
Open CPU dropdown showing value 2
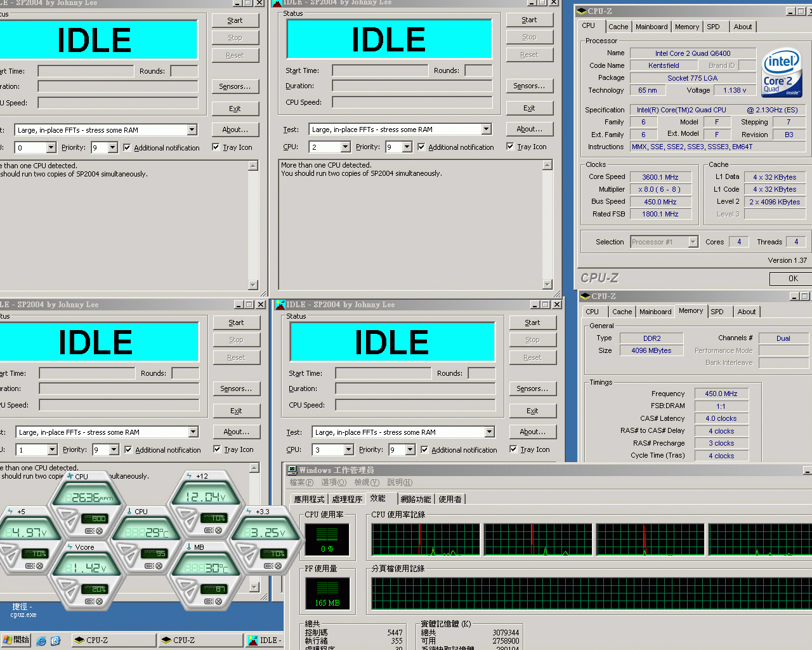345,147
